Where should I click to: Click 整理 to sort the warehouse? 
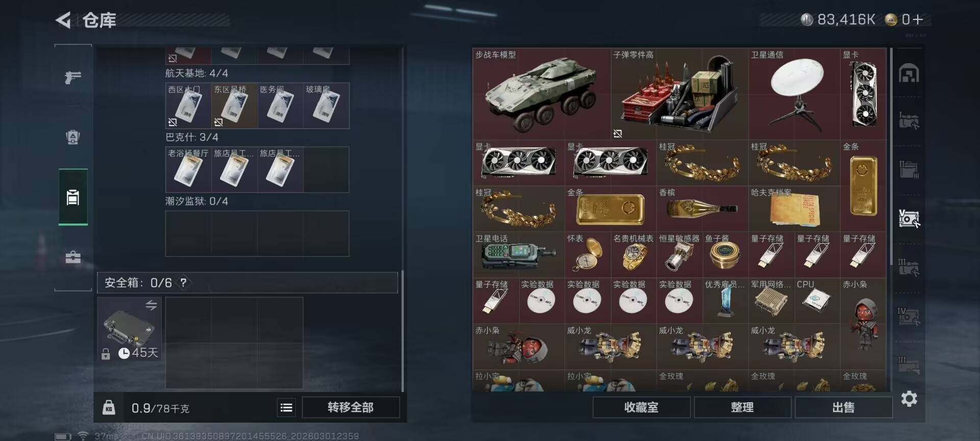742,407
